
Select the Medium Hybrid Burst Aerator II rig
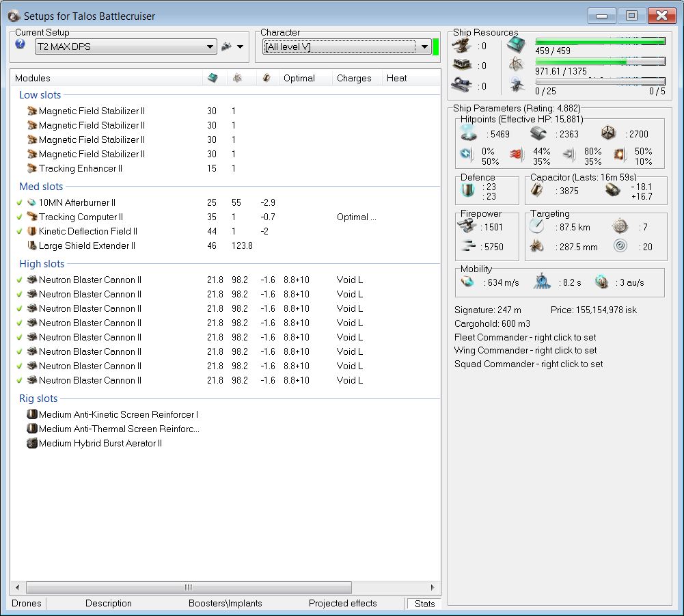[225, 443]
